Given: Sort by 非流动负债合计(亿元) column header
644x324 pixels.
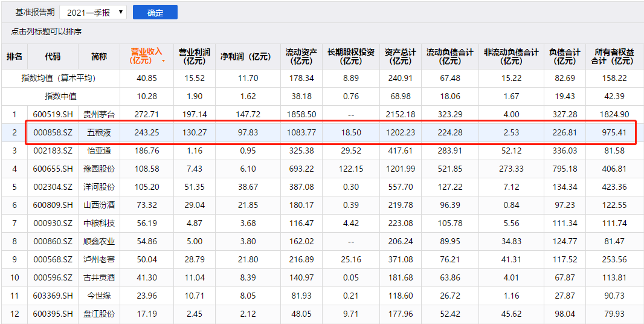Looking at the screenshot, I should 511,57.
